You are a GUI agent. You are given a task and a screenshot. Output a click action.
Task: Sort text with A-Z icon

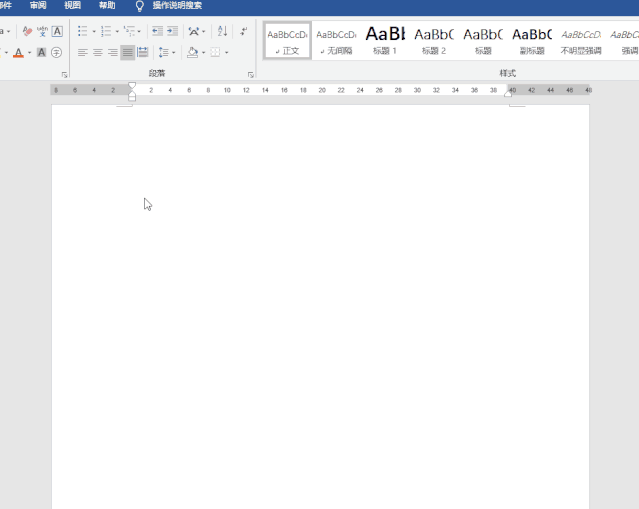coord(222,31)
